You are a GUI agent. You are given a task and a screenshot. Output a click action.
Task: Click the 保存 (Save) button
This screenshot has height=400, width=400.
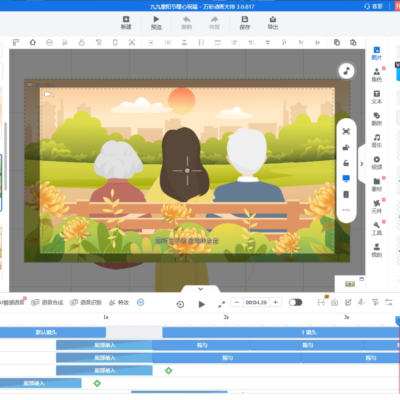245,22
